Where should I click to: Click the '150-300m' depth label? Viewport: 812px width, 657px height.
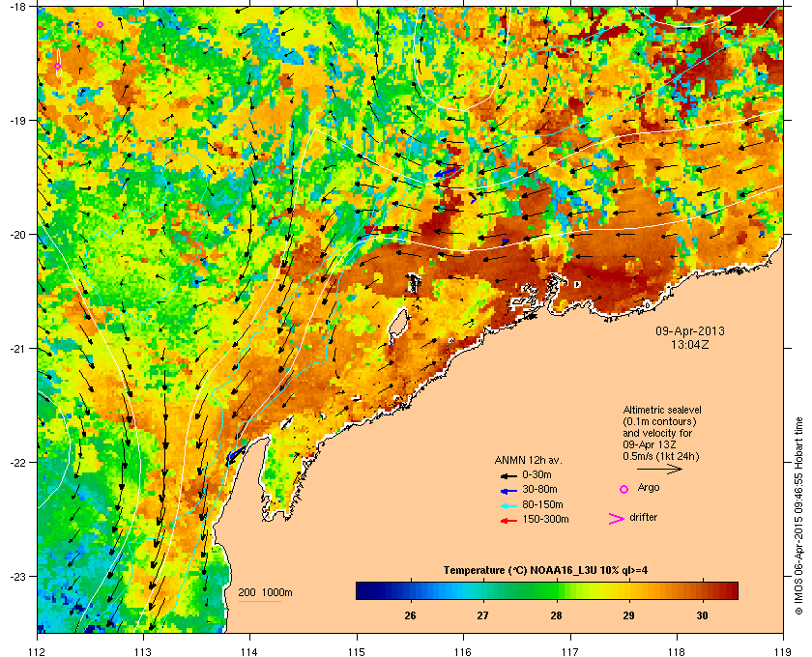[x=545, y=519]
